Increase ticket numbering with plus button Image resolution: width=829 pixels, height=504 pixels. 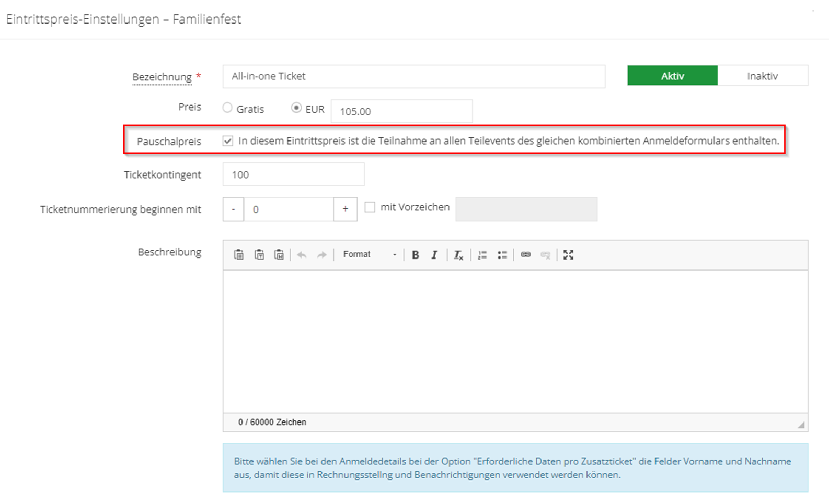[x=345, y=209]
